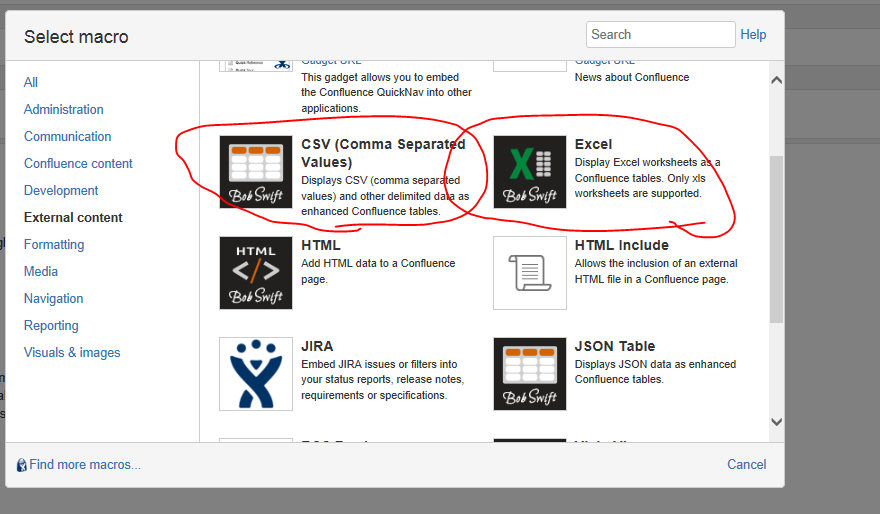Image resolution: width=880 pixels, height=514 pixels.
Task: Click 'News about Confluence' gadget description
Action: 632,77
